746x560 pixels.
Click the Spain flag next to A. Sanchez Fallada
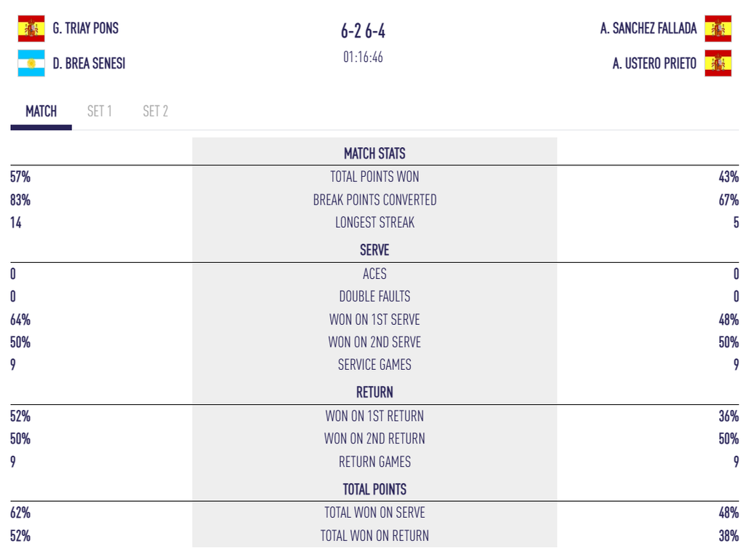click(718, 28)
